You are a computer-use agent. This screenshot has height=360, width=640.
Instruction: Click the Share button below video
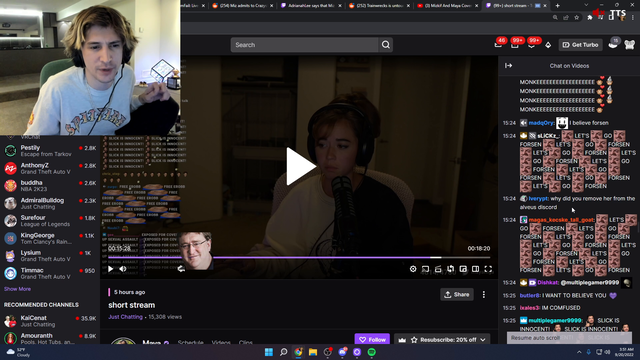(457, 294)
